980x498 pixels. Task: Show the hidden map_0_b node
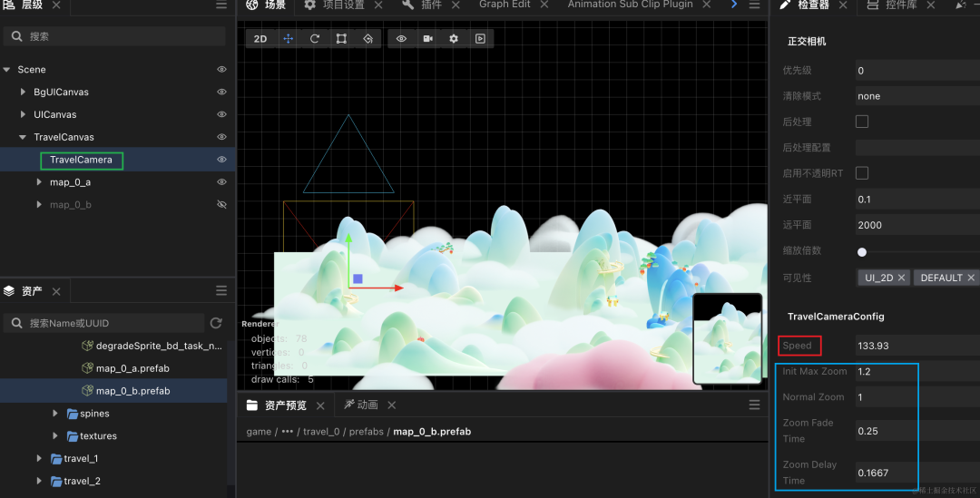click(221, 205)
